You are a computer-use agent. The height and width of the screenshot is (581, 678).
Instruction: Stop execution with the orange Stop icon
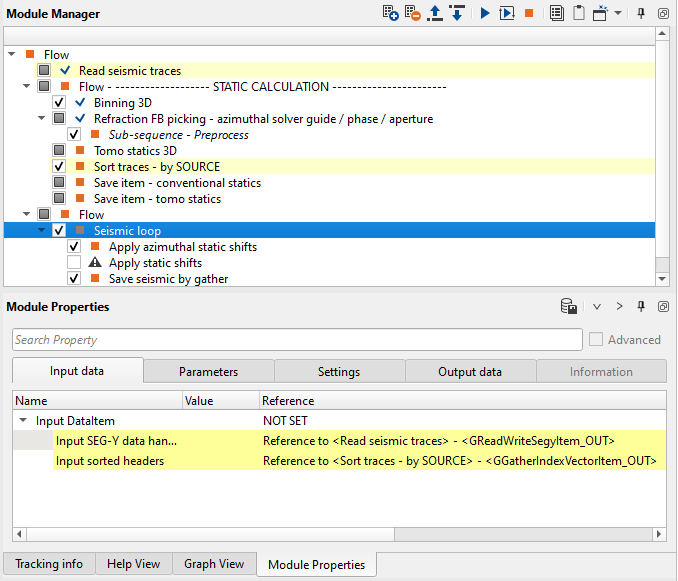[529, 14]
